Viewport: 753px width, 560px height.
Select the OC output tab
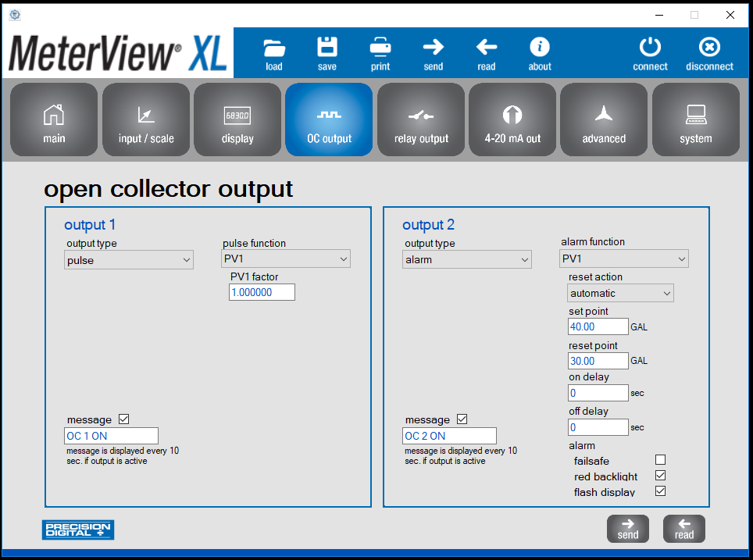tap(329, 119)
